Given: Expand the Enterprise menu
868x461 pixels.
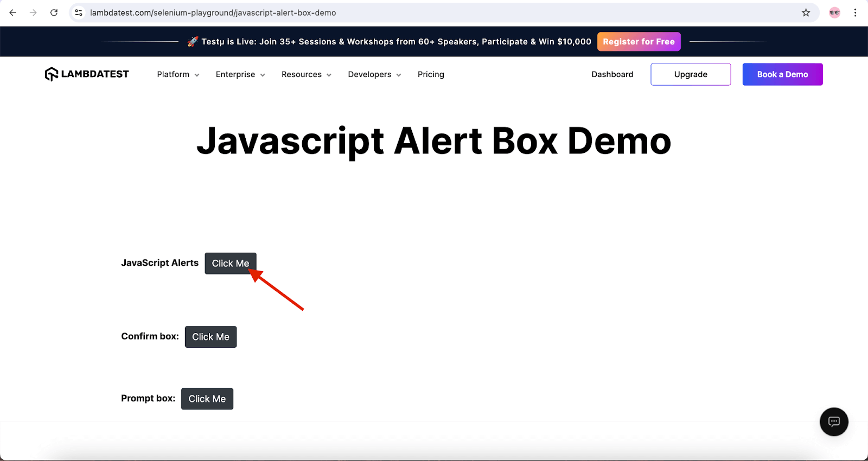Looking at the screenshot, I should [x=240, y=74].
